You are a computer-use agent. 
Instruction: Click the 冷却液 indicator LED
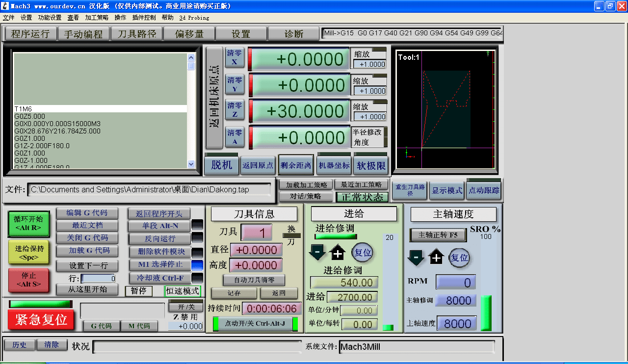197,278
